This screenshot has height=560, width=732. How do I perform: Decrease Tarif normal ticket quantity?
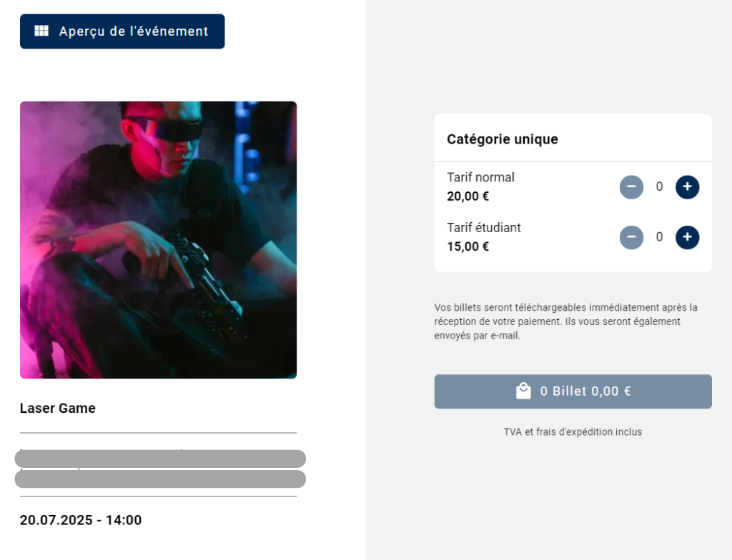point(631,186)
